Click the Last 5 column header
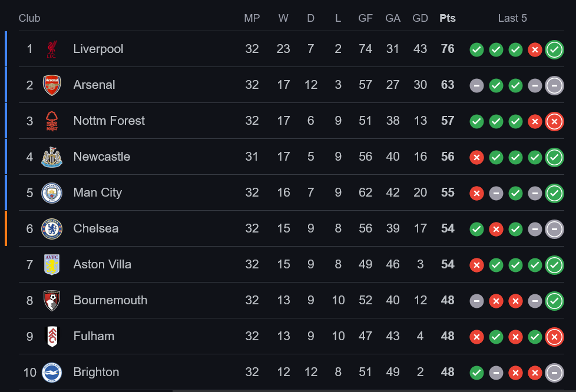576x392 pixels. (512, 18)
